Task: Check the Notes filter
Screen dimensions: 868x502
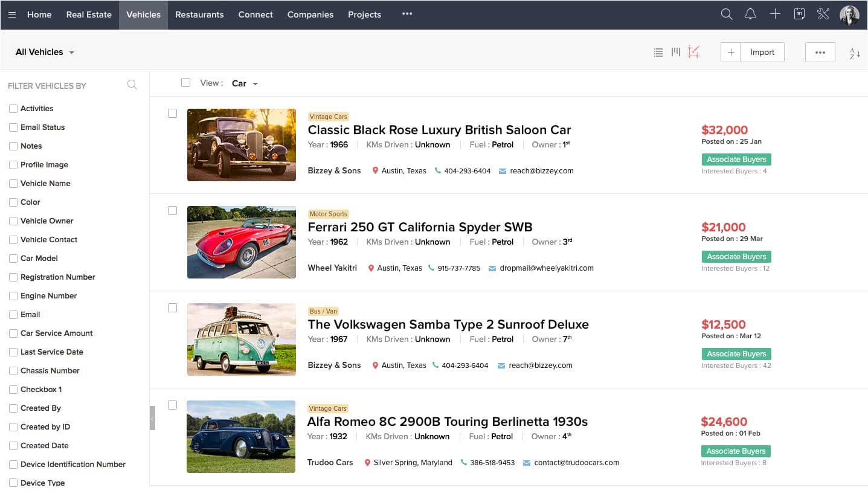Action: [x=13, y=146]
